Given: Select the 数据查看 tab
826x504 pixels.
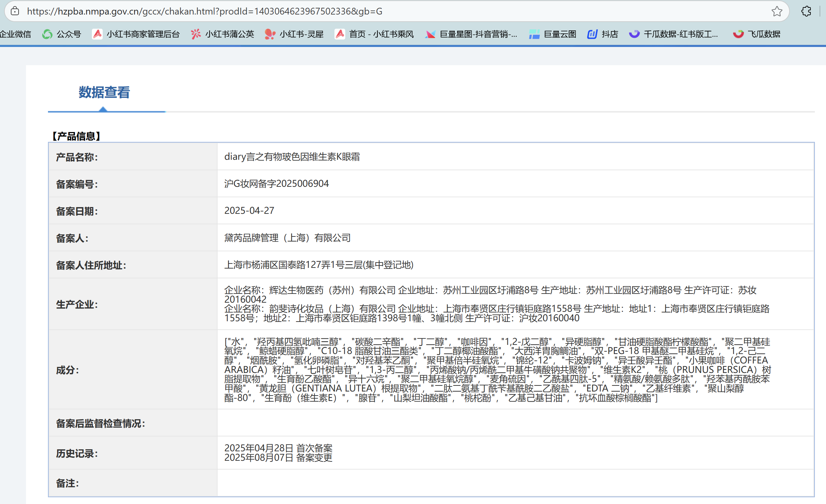Looking at the screenshot, I should (104, 93).
